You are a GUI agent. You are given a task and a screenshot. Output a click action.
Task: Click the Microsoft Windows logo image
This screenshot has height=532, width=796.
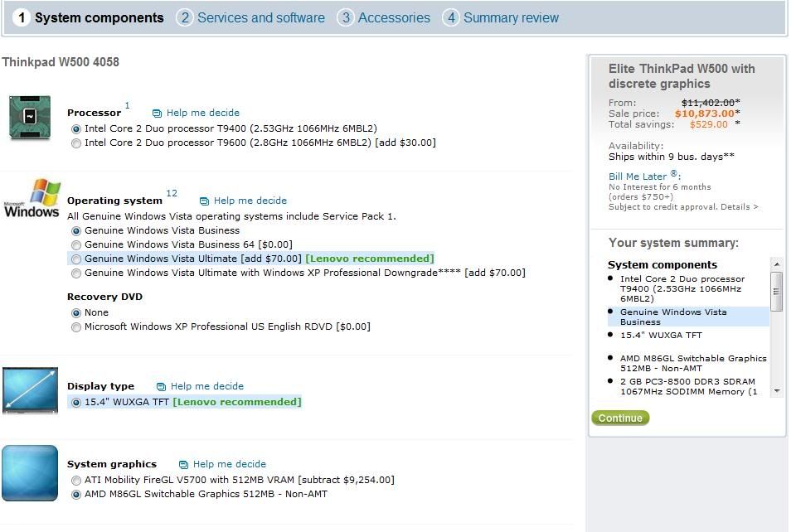pyautogui.click(x=32, y=198)
